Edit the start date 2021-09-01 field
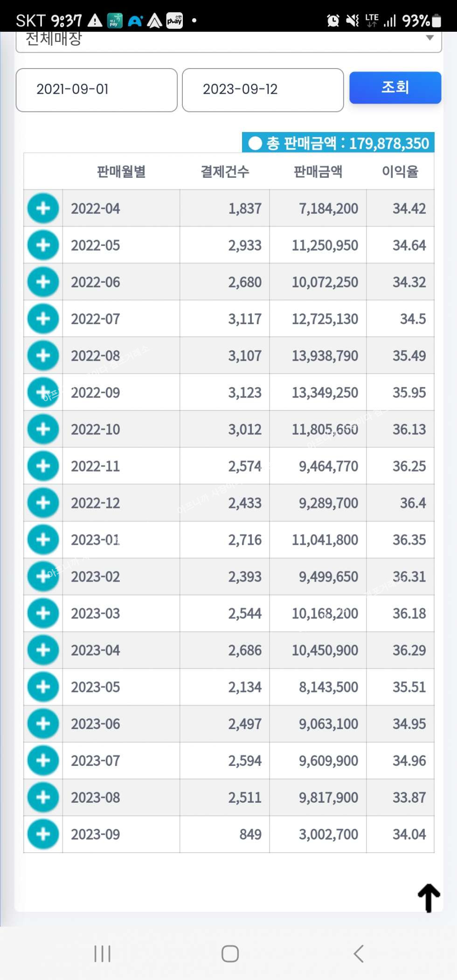 (x=97, y=90)
